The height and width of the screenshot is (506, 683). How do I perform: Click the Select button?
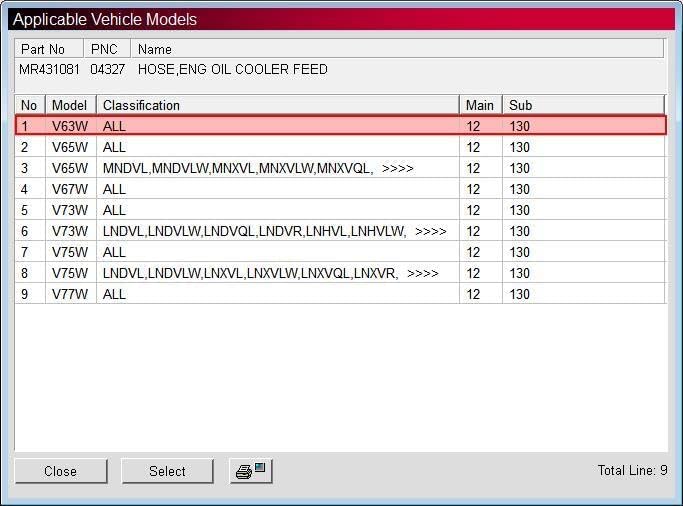coord(167,471)
